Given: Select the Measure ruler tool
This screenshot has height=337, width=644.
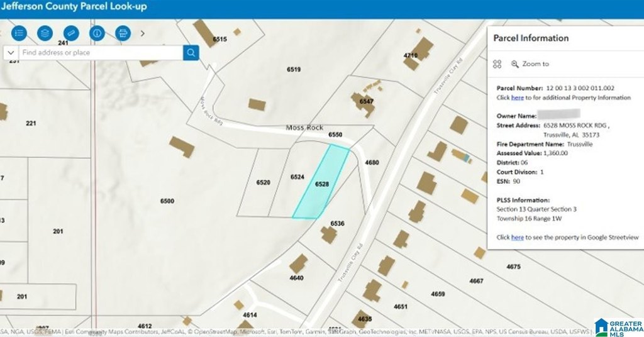Looking at the screenshot, I should coord(71,33).
